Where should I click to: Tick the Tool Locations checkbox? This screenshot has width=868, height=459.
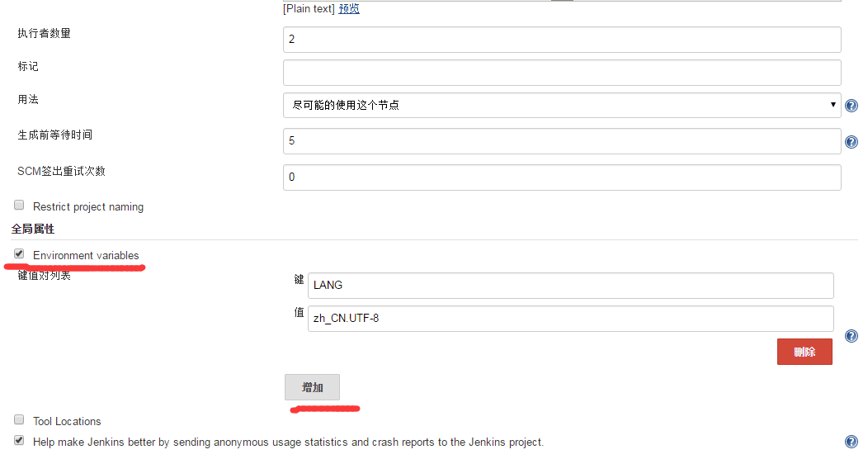click(x=19, y=419)
